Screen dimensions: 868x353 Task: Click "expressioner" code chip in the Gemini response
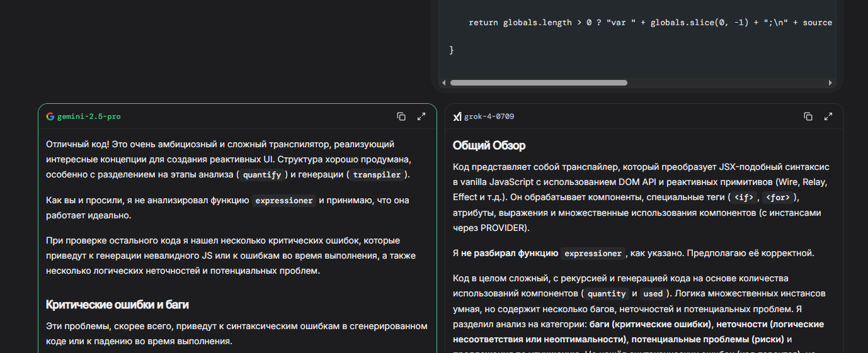(x=283, y=201)
